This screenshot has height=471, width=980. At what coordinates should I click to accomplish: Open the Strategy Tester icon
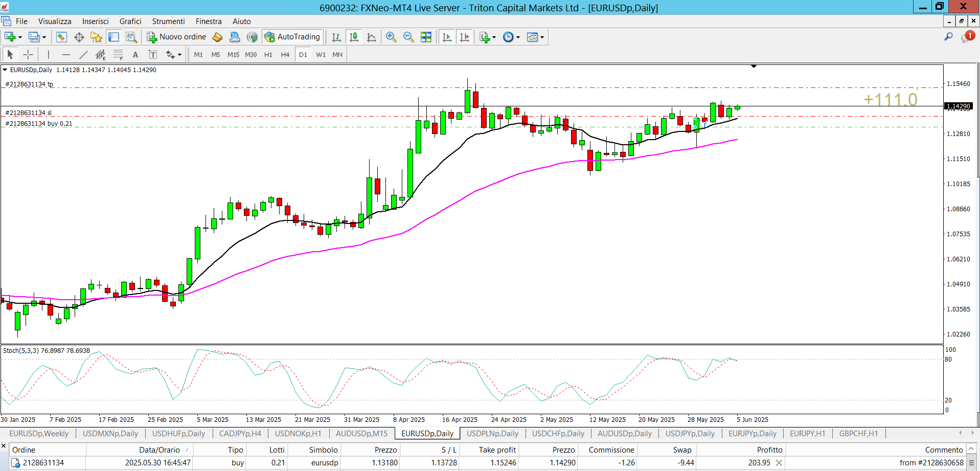pos(131,37)
